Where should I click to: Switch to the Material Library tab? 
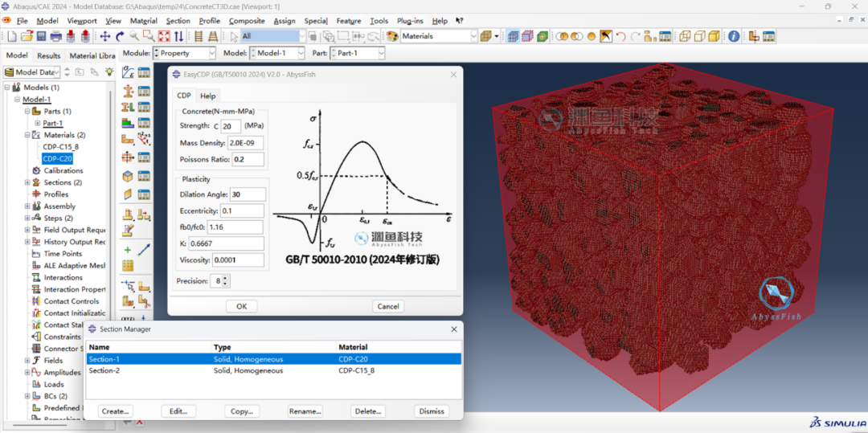click(x=92, y=56)
